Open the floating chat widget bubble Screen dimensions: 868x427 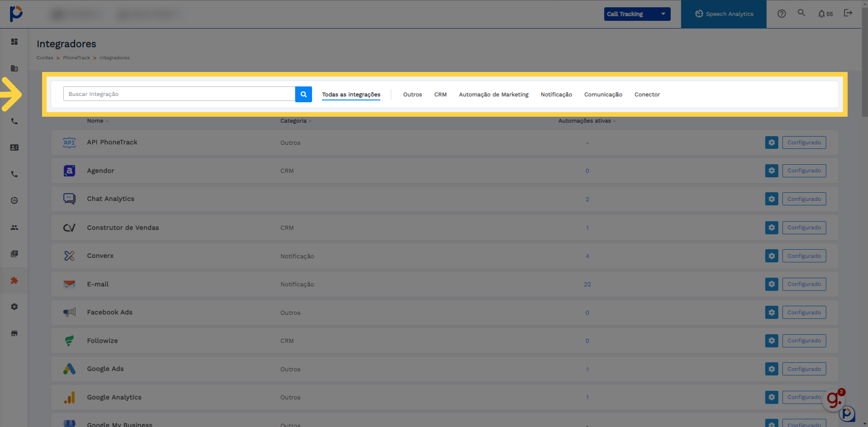point(847,413)
